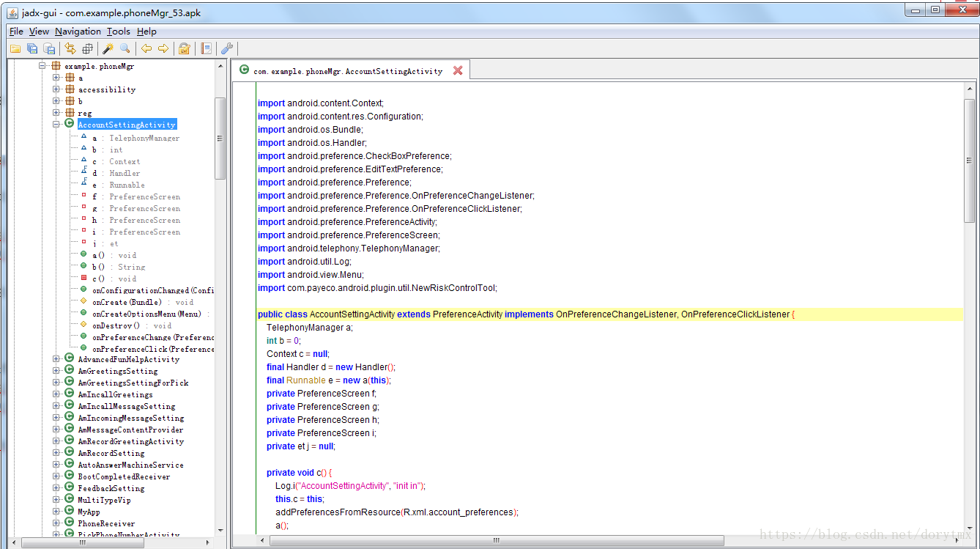Open the File menu
Image resolution: width=980 pixels, height=549 pixels.
point(16,32)
